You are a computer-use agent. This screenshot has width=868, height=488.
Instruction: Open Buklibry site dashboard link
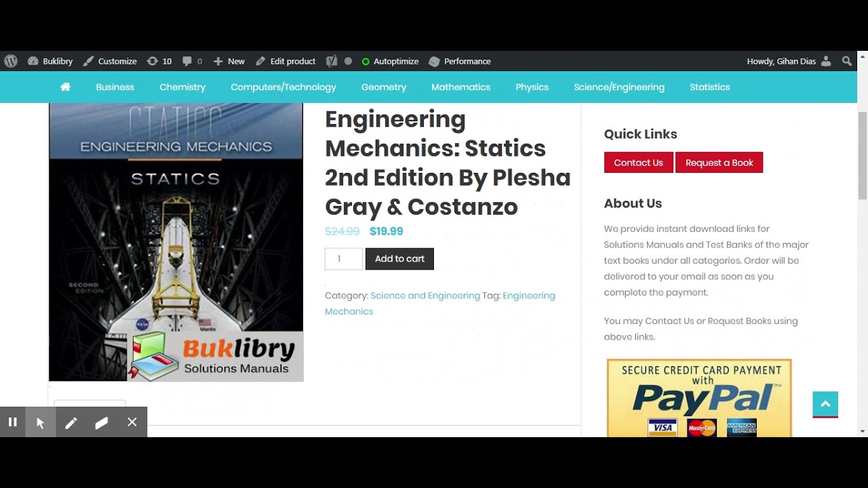point(50,61)
